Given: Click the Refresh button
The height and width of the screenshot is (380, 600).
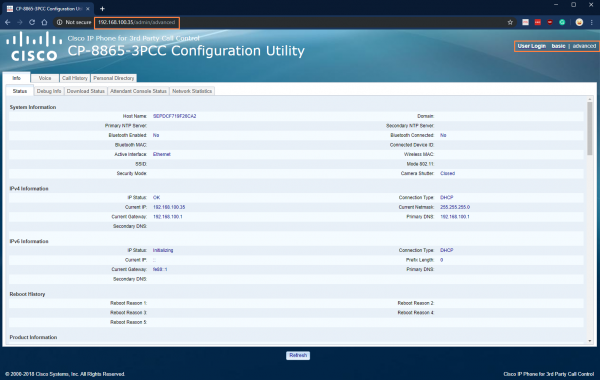Looking at the screenshot, I should (x=298, y=356).
